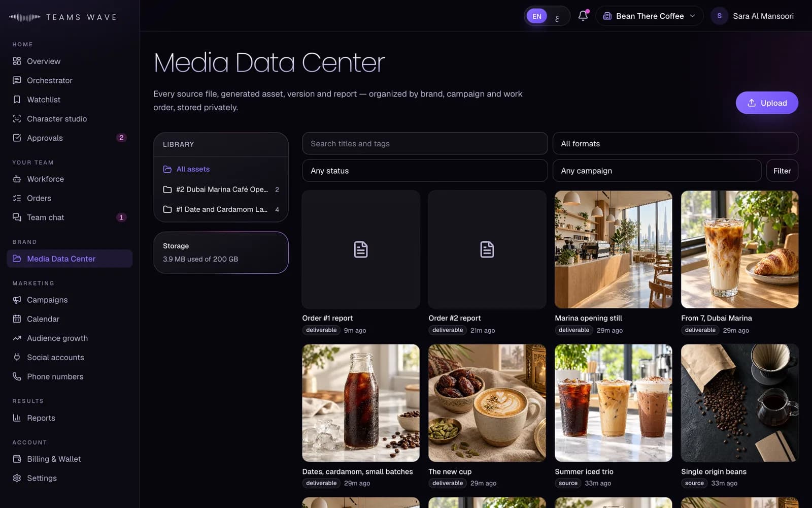Viewport: 812px width, 508px height.
Task: Click the Teams Wave logo
Action: (x=63, y=17)
